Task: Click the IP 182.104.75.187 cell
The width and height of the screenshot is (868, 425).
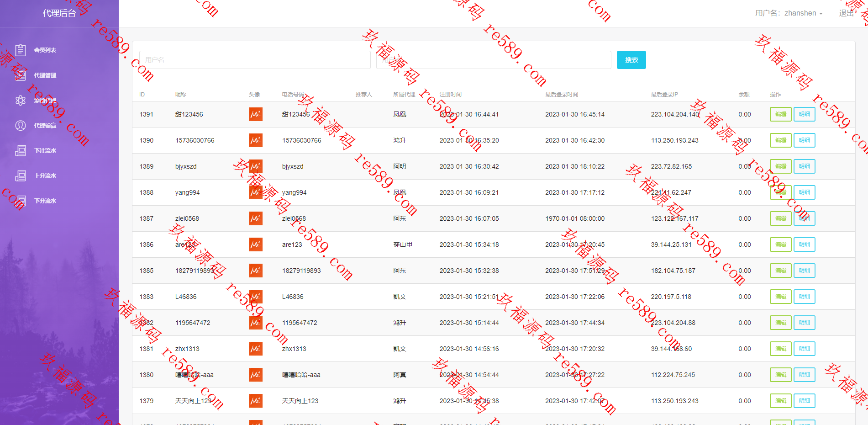Action: [673, 271]
